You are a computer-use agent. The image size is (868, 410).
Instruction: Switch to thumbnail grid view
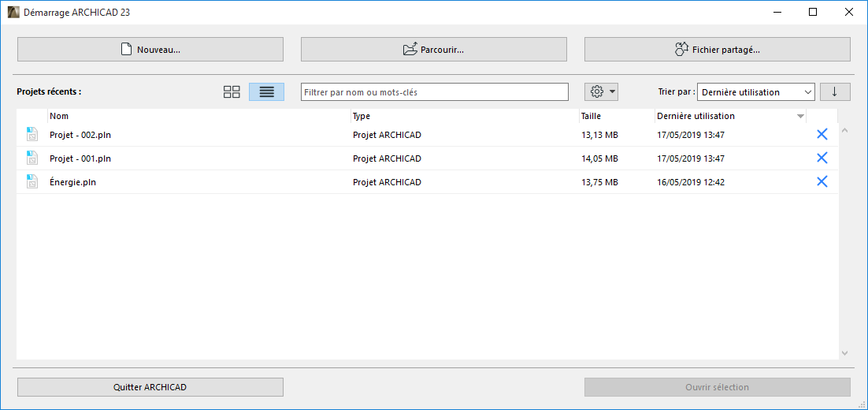point(232,92)
